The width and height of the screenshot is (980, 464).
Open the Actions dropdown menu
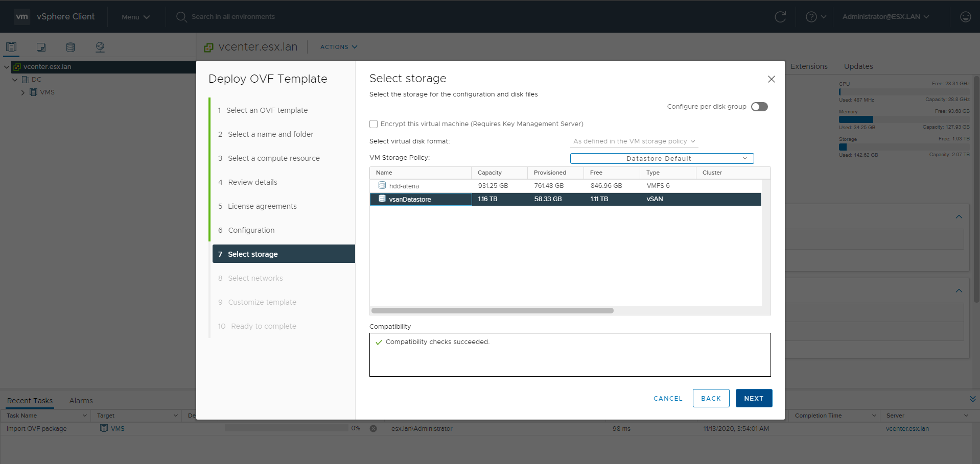pyautogui.click(x=338, y=47)
